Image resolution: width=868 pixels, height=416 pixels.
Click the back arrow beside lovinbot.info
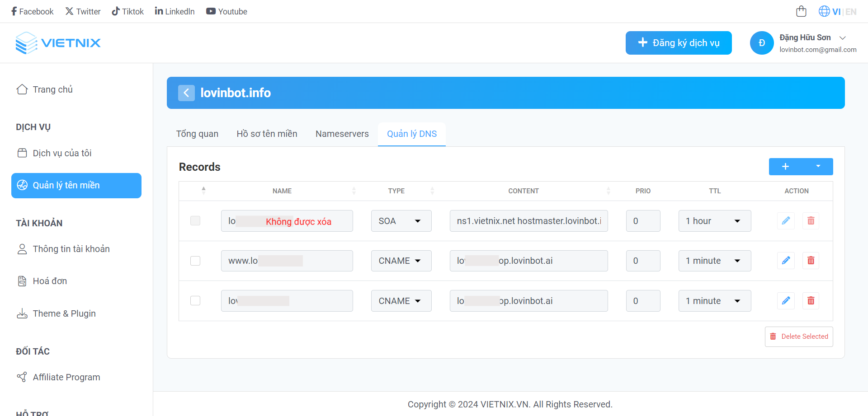pyautogui.click(x=186, y=93)
